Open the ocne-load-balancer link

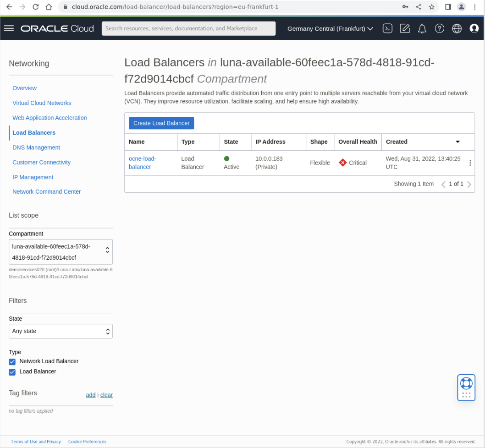pos(142,163)
